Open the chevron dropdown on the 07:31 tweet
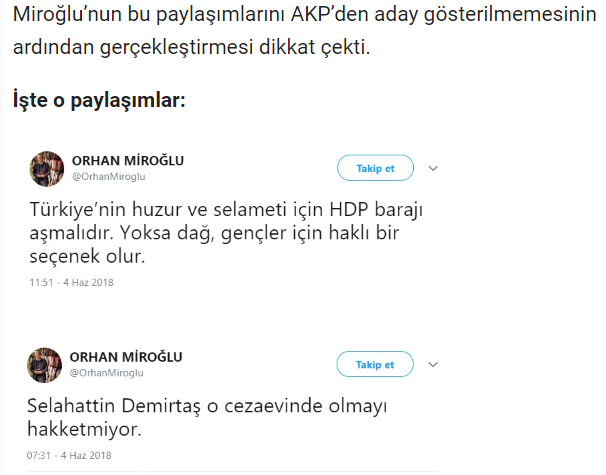 coord(433,364)
